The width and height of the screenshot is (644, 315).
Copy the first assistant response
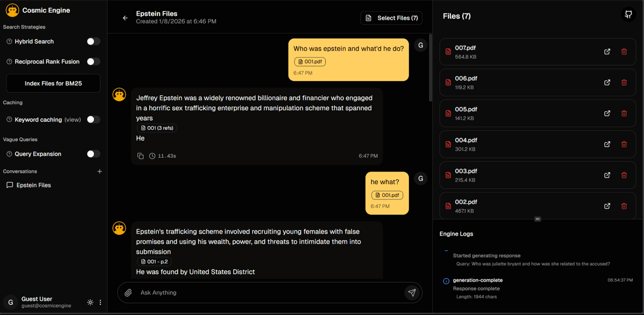[x=140, y=156]
